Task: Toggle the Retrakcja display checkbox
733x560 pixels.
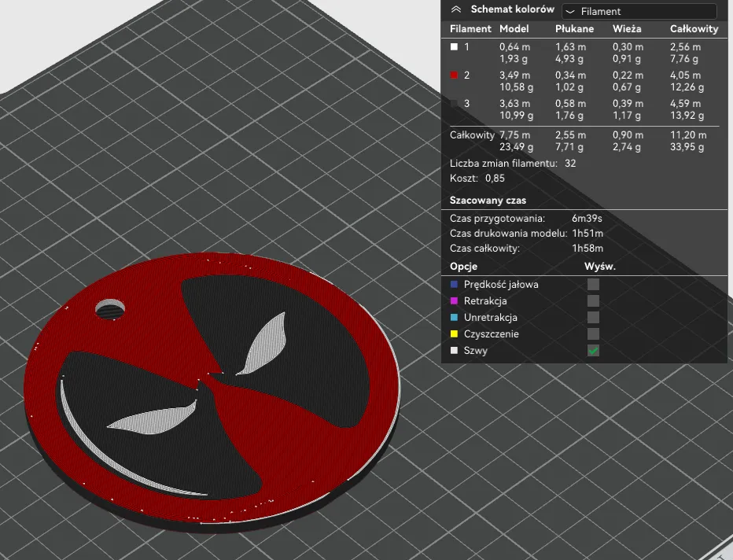Action: (593, 300)
